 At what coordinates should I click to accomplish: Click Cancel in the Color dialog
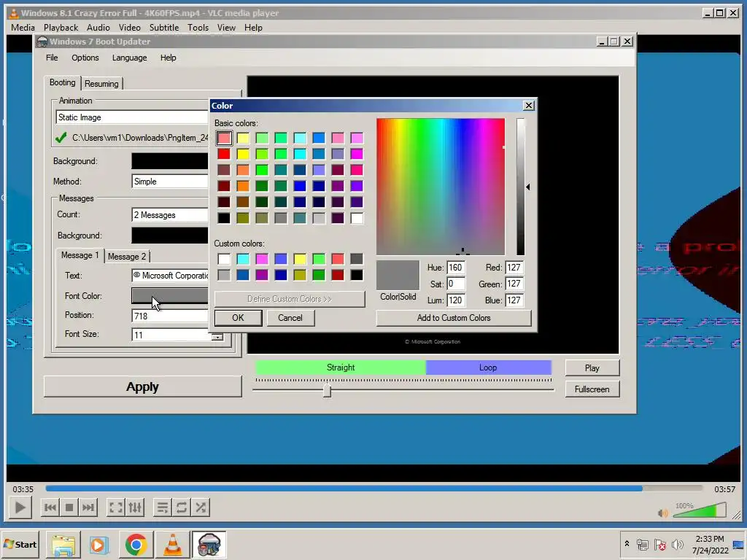pos(290,318)
